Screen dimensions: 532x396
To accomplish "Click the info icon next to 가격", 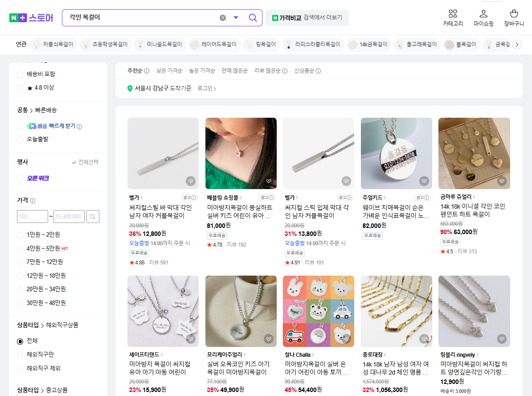I will click(x=33, y=201).
